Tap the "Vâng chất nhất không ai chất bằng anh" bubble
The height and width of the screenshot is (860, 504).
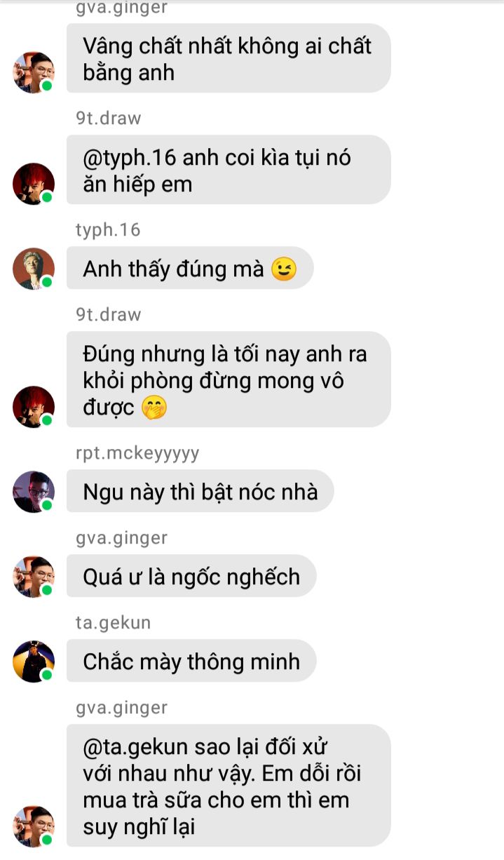coord(229,58)
